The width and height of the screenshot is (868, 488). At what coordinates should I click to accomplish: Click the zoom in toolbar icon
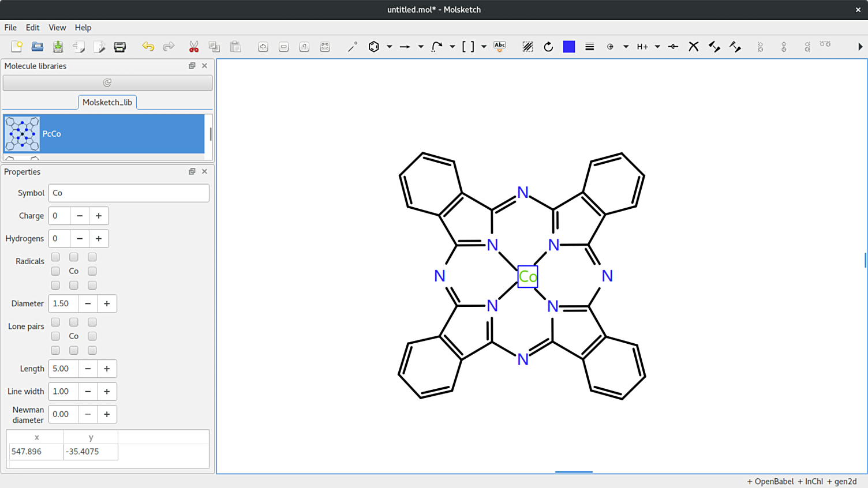[x=263, y=47]
